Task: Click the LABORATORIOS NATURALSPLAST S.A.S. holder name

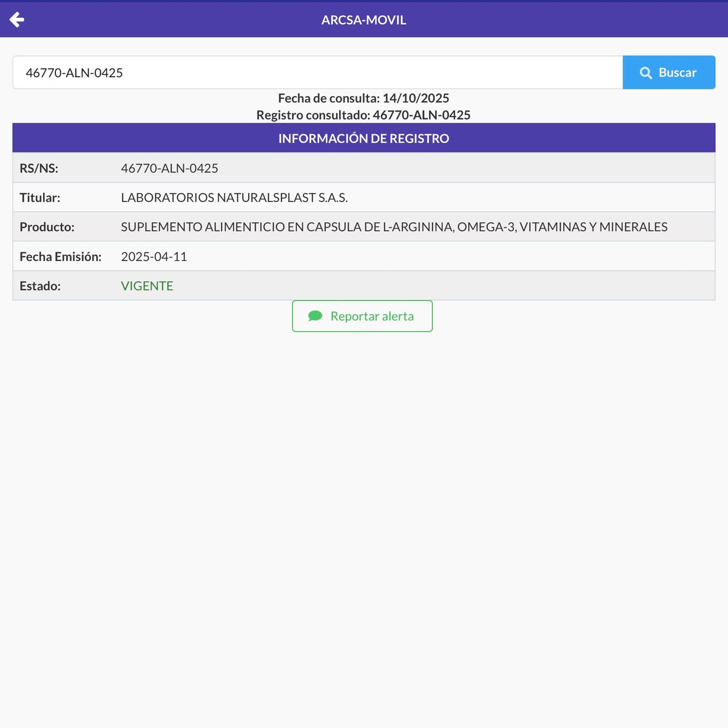Action: [x=234, y=198]
